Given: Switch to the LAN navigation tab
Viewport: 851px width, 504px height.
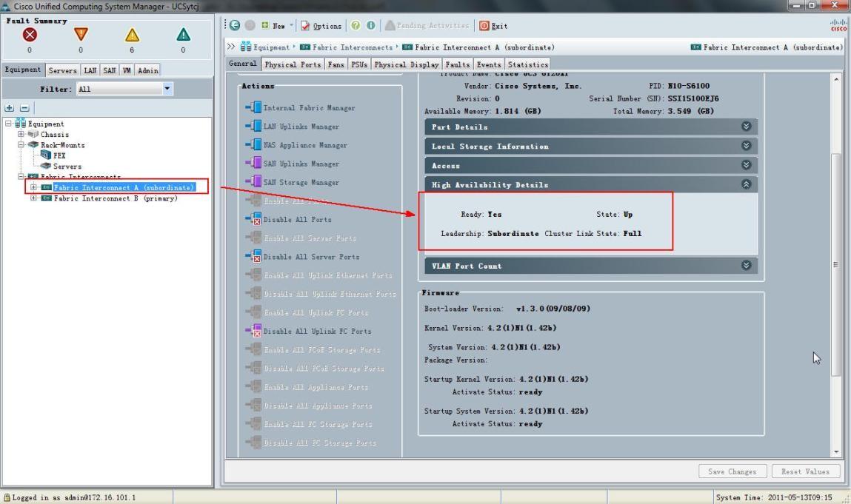Looking at the screenshot, I should [x=90, y=70].
